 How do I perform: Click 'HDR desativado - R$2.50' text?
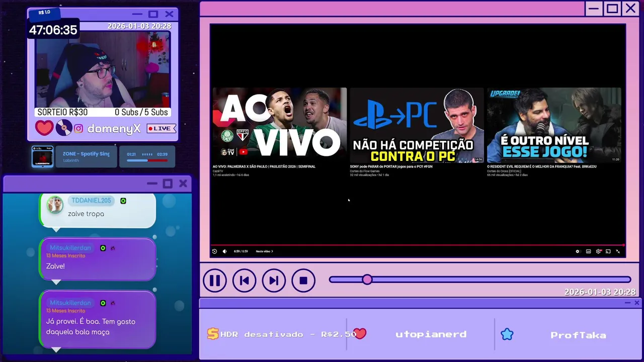click(288, 334)
